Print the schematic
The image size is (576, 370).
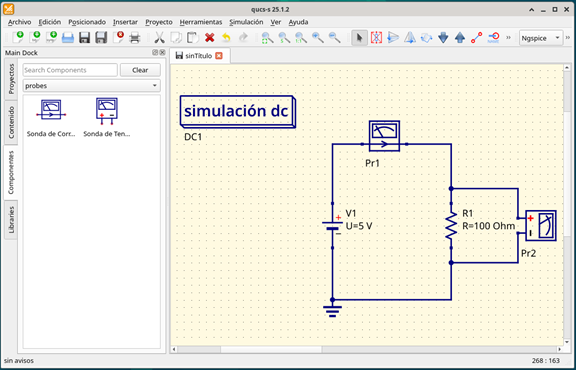coord(135,37)
